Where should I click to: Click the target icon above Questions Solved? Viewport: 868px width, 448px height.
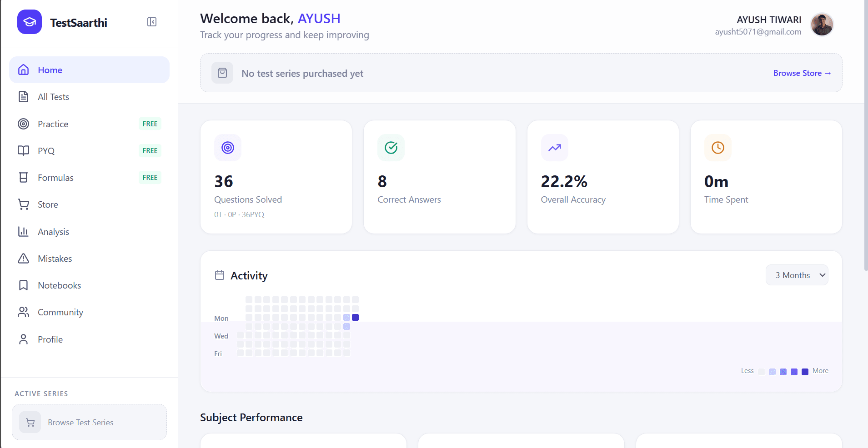pos(228,148)
